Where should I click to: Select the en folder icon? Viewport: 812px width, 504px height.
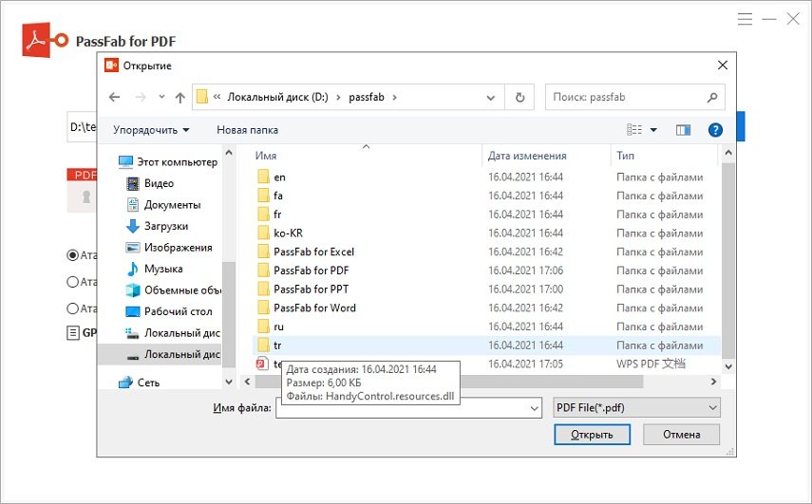(263, 177)
